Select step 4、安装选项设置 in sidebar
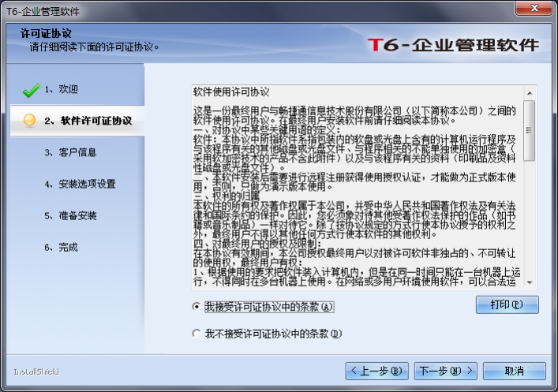Image resolution: width=558 pixels, height=392 pixels. point(80,184)
